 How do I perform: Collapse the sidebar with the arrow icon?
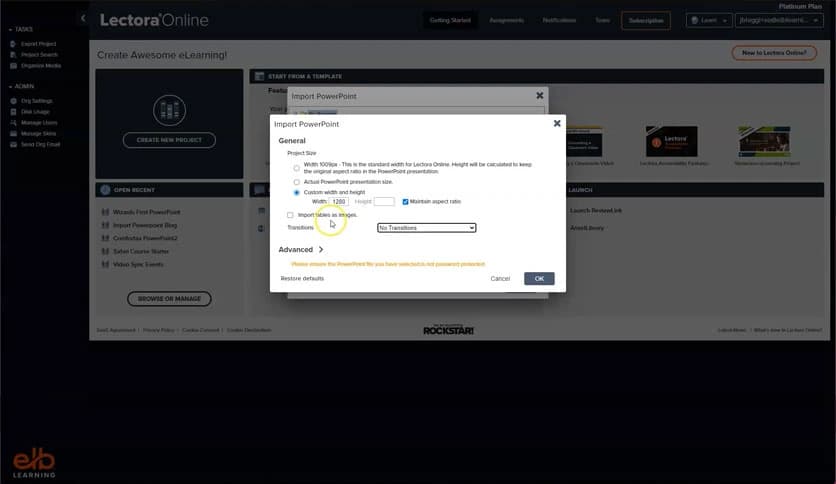pyautogui.click(x=83, y=18)
